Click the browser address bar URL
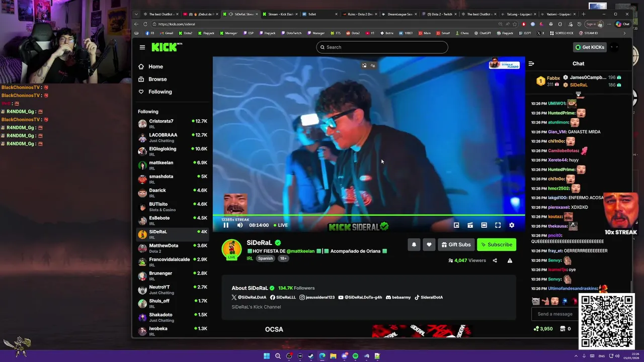The width and height of the screenshot is (644, 362). point(177,24)
